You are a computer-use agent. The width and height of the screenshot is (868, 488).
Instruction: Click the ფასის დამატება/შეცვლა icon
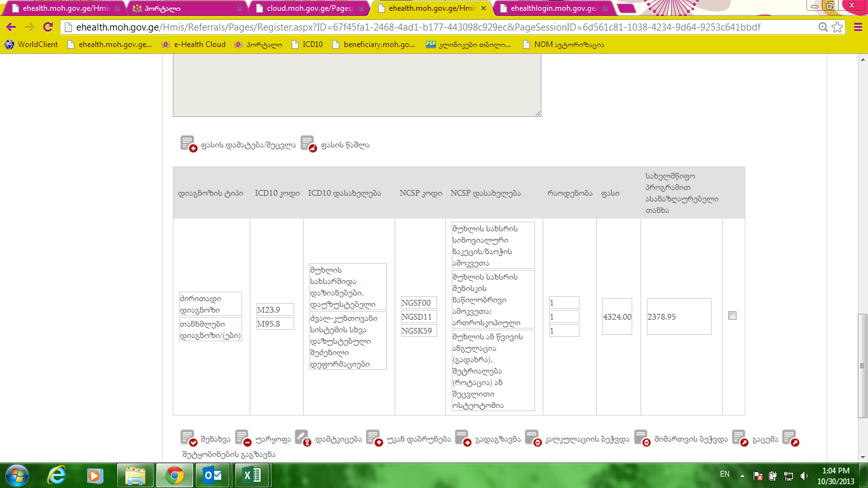point(189,144)
